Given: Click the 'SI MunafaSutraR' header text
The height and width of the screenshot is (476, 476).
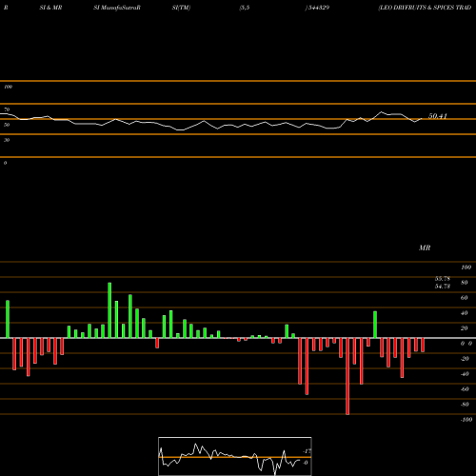Looking at the screenshot, I should [117, 8].
